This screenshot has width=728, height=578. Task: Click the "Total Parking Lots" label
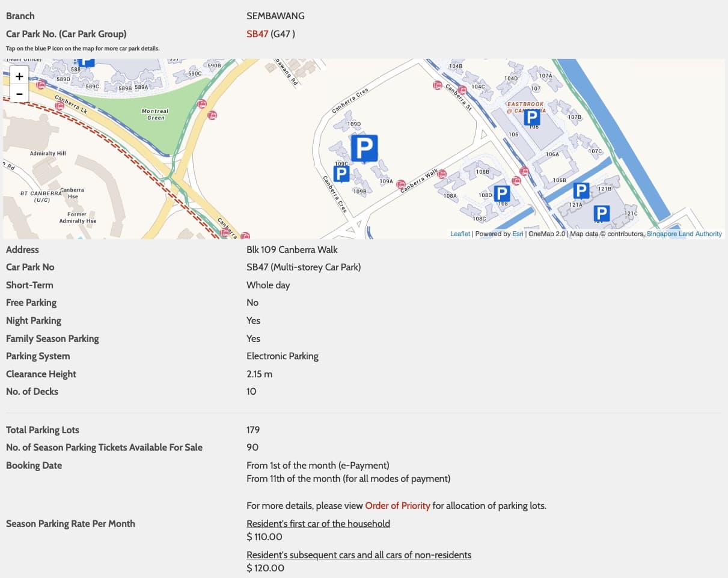pyautogui.click(x=43, y=430)
